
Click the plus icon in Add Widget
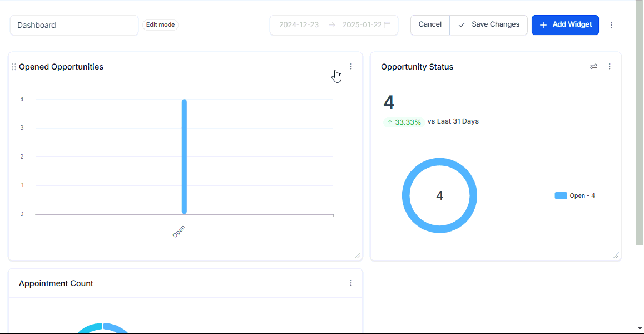(543, 25)
